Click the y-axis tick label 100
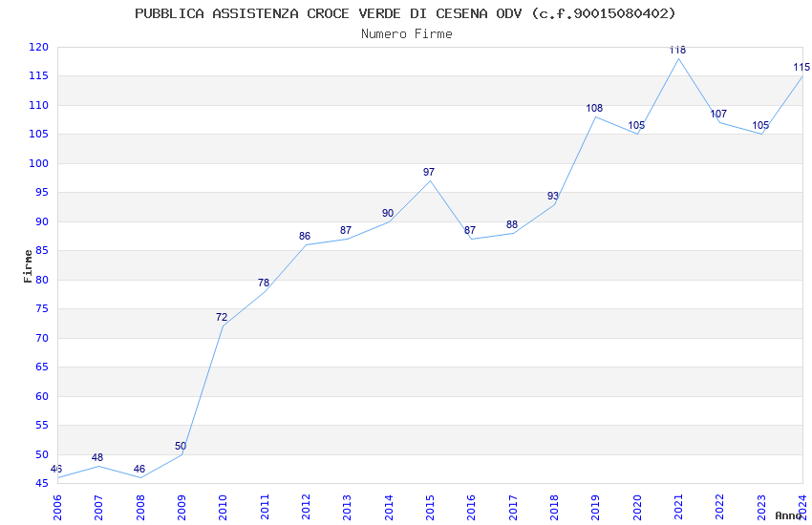The width and height of the screenshot is (812, 525). (x=38, y=163)
